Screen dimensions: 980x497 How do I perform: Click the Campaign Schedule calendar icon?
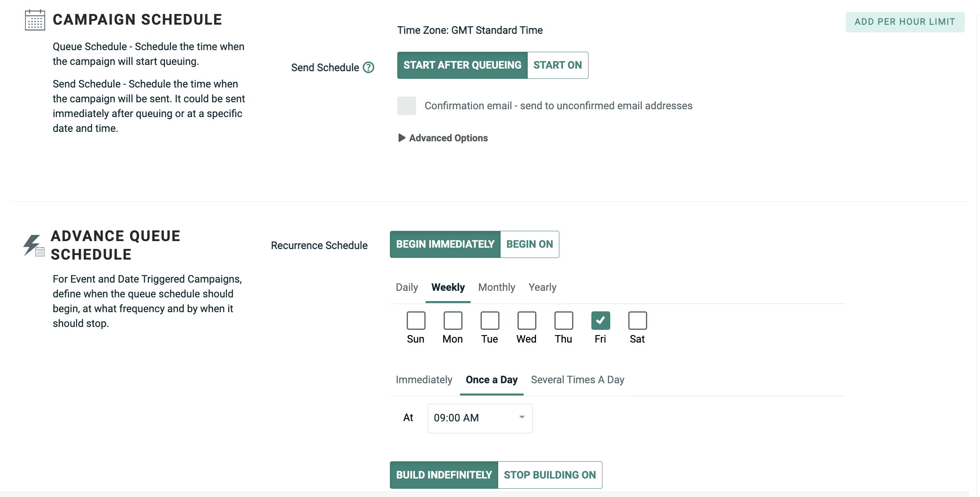35,20
